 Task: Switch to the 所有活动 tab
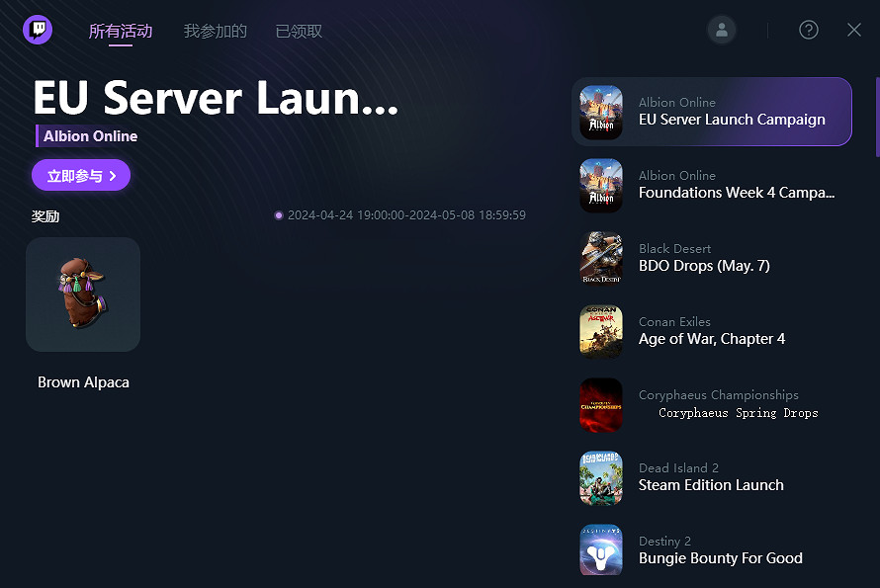coord(121,31)
